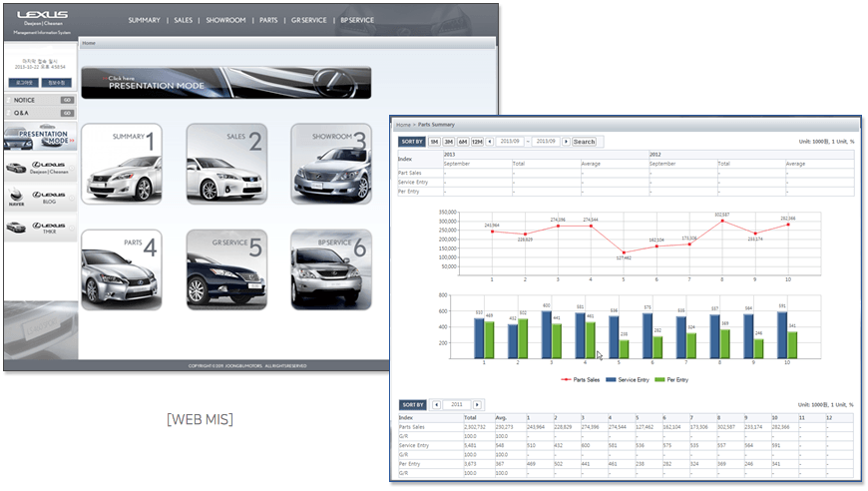Open the BP SERVICE menu in top navigation
Screen dimensions: 868x491
357,20
